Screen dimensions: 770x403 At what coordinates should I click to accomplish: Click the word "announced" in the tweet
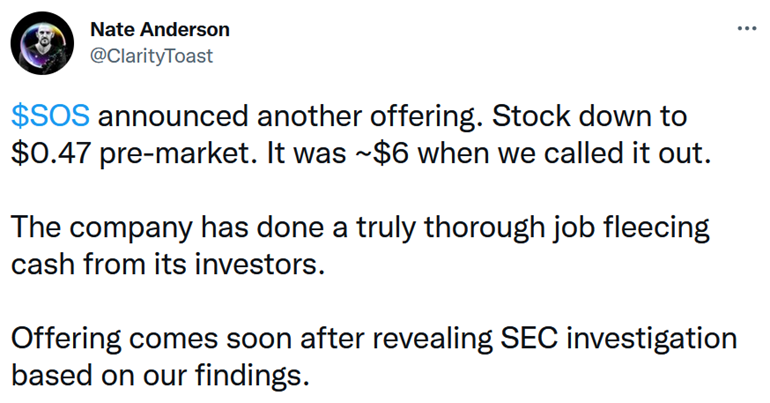click(x=173, y=116)
